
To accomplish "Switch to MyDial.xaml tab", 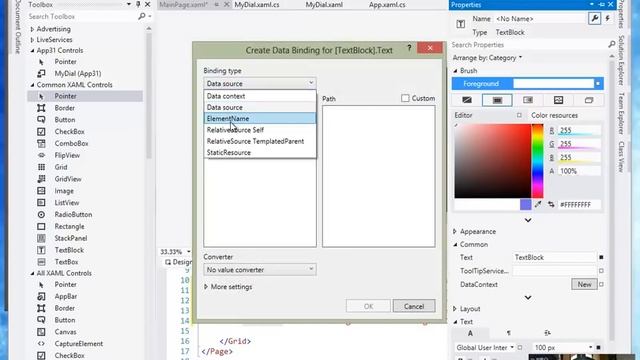I will 324,5.
